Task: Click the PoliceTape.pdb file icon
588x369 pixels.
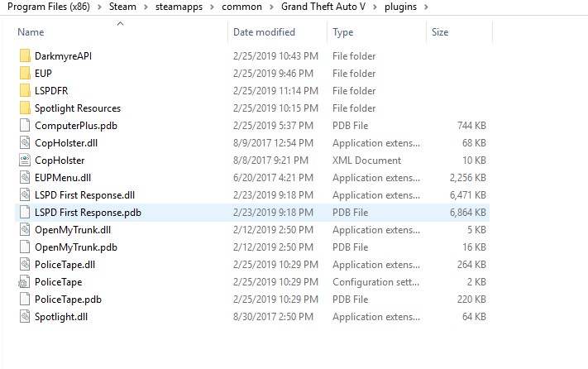Action: point(25,300)
